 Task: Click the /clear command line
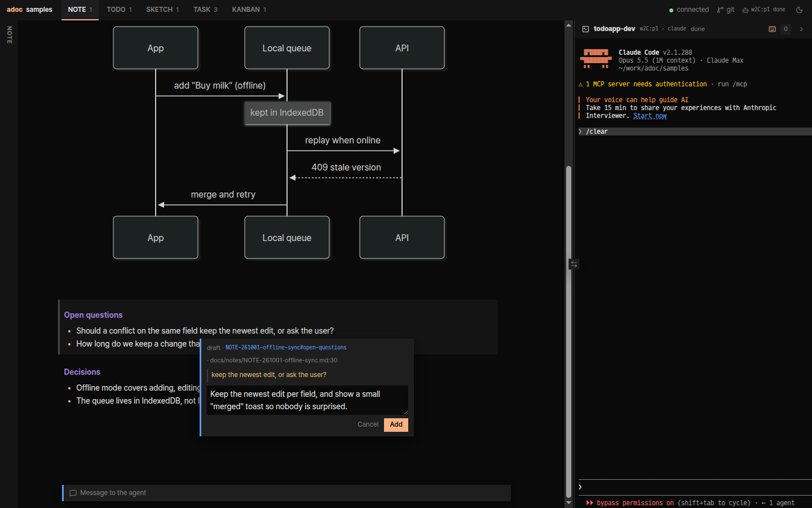[x=695, y=132]
